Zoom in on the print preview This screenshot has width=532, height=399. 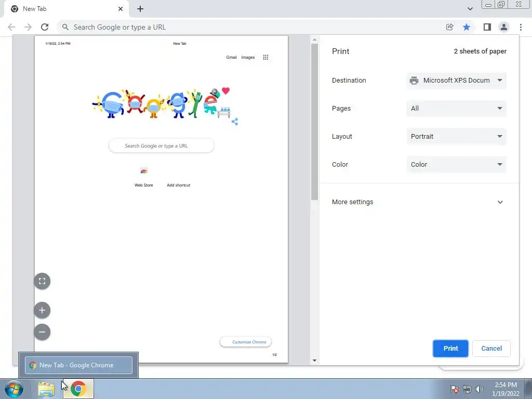[42, 310]
